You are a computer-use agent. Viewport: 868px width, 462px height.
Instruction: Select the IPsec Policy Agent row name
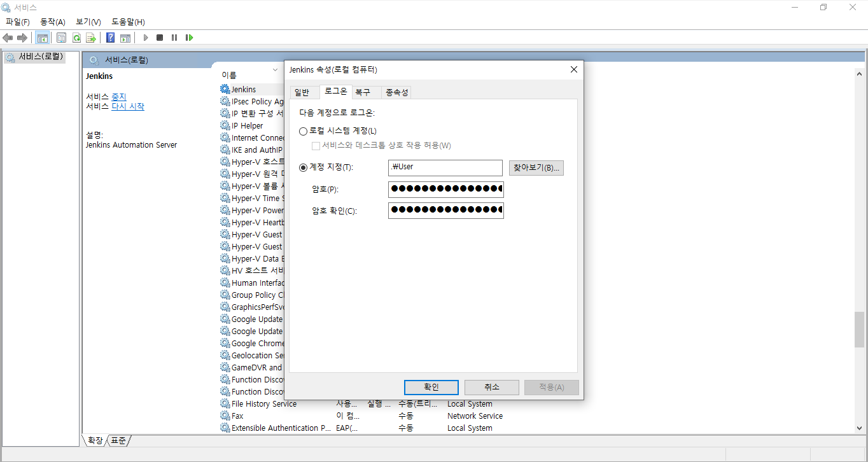click(258, 101)
